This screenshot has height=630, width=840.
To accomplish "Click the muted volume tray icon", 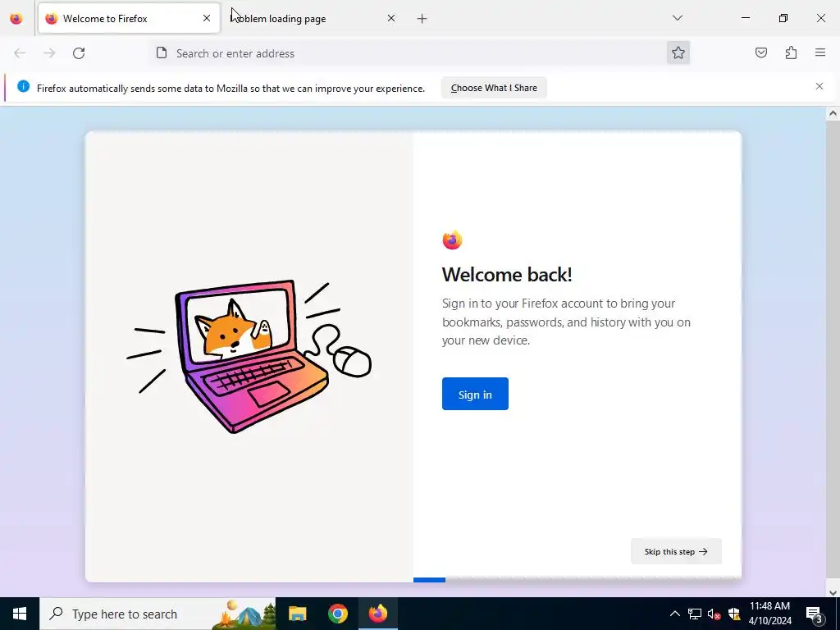I will 714,614.
